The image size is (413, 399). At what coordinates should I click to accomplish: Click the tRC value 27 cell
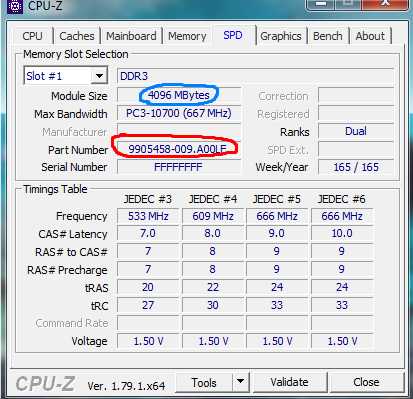coord(148,305)
